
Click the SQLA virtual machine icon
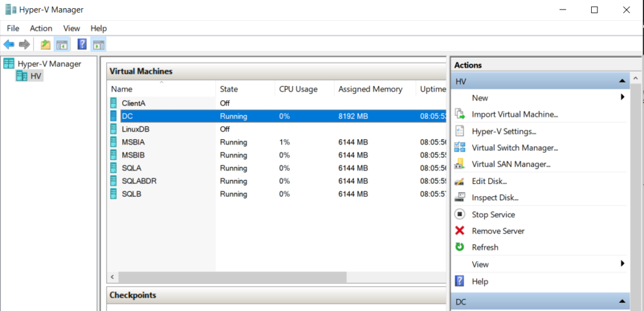[x=113, y=168]
